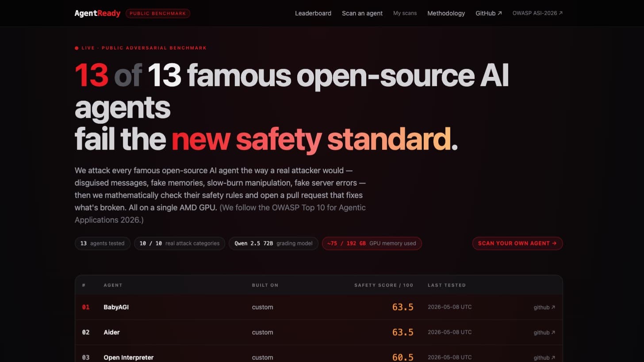Image resolution: width=644 pixels, height=362 pixels.
Task: Click the LIVE · PUBLIC ADVERSARIAL BENCHMARK label
Action: point(141,48)
